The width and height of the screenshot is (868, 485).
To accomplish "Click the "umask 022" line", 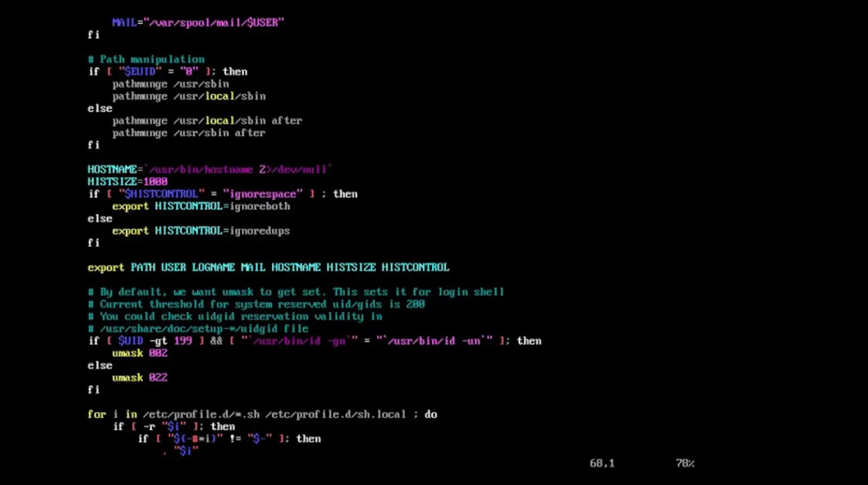I will [139, 378].
